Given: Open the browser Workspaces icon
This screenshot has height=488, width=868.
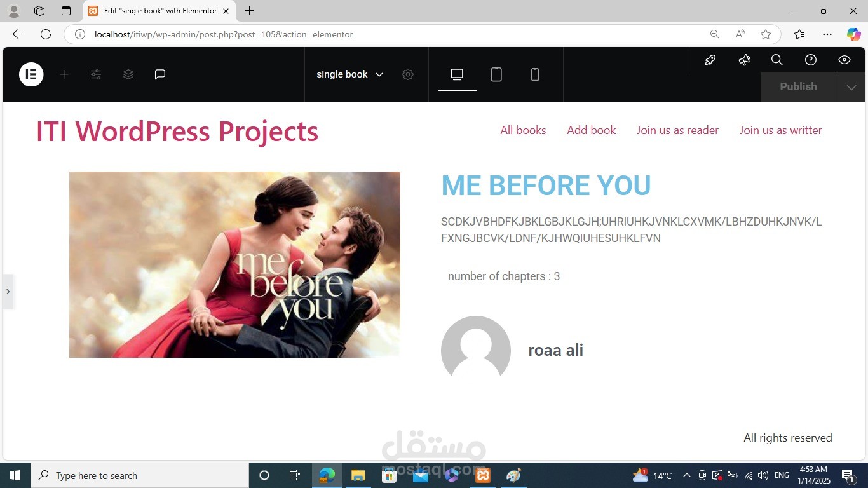Looking at the screenshot, I should (x=39, y=11).
